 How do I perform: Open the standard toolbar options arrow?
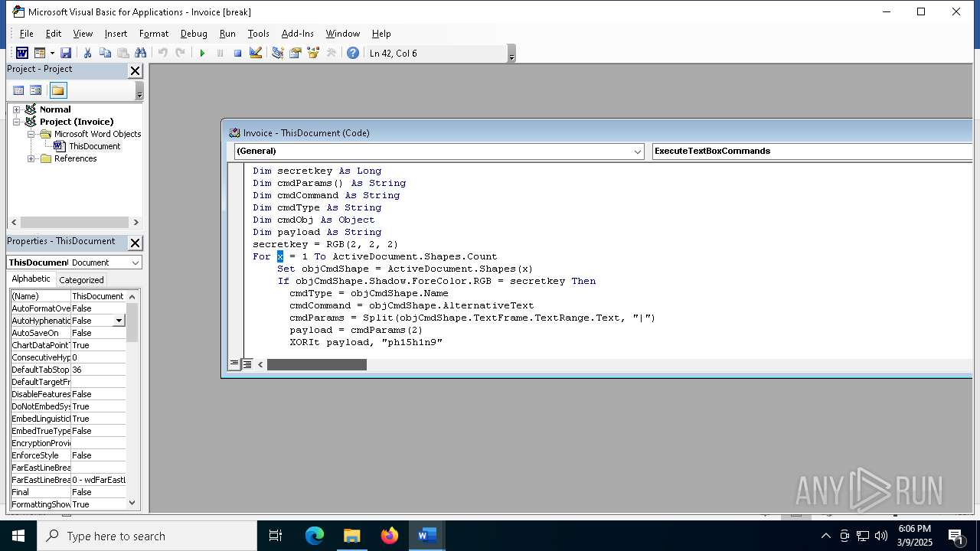pos(511,54)
